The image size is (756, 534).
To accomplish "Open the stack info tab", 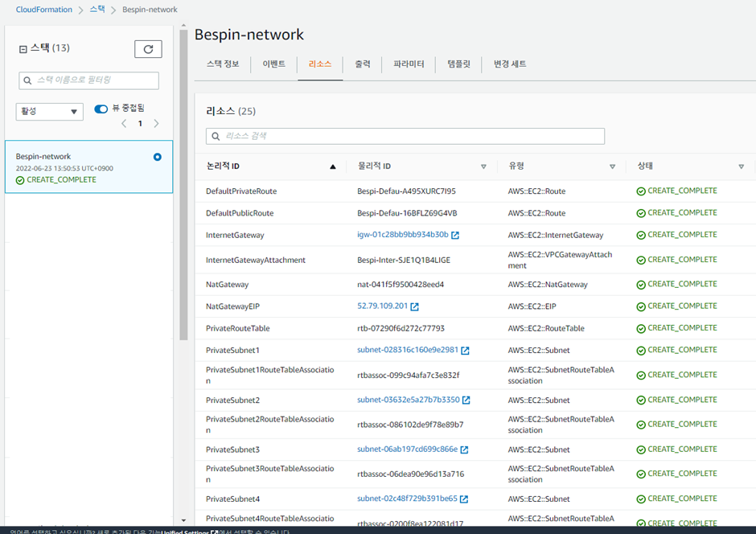I will (x=223, y=64).
